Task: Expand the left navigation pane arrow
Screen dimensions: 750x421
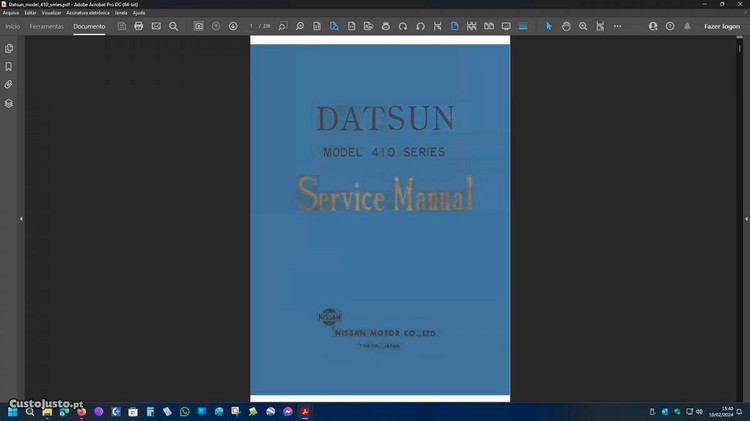Action: (x=21, y=218)
